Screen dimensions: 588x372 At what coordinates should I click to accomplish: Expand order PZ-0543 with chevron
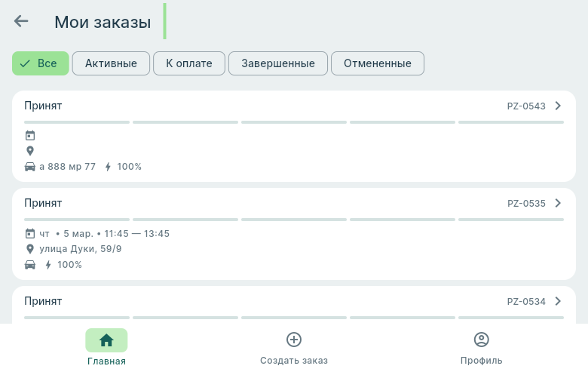tap(558, 106)
